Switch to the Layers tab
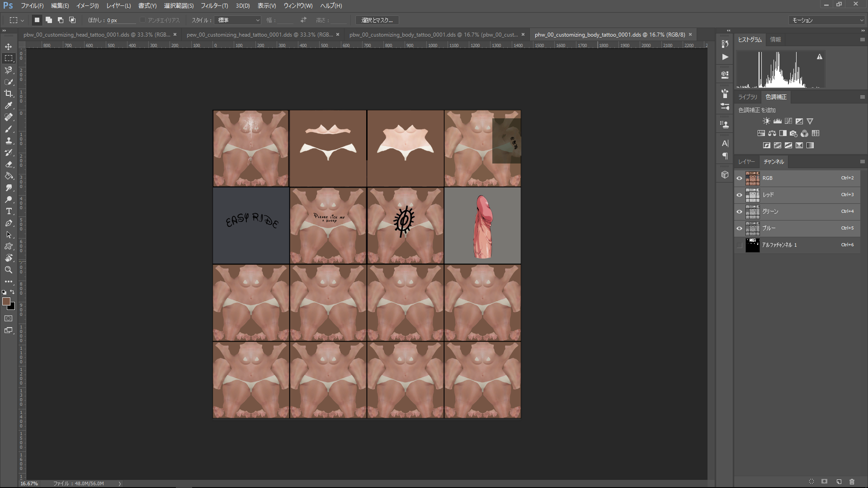Image resolution: width=868 pixels, height=488 pixels. 746,161
